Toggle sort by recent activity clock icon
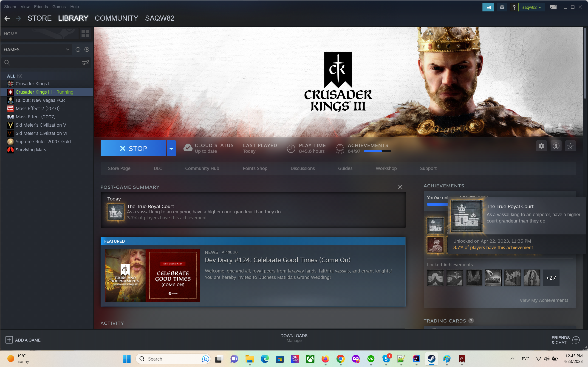 click(78, 50)
